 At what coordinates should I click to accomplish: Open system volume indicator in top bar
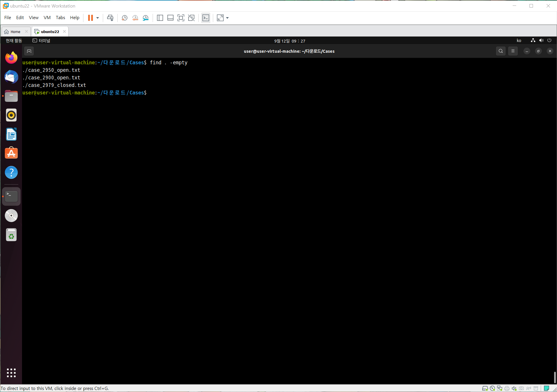(541, 41)
